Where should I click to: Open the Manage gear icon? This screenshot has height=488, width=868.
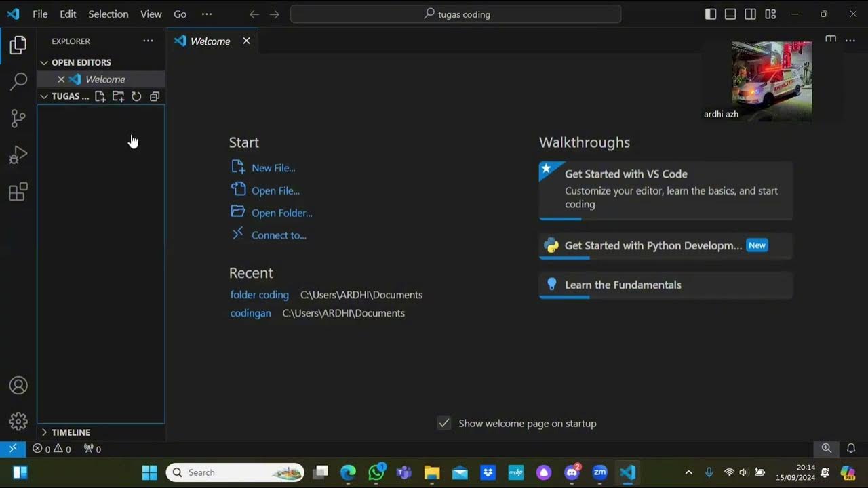coord(18,422)
